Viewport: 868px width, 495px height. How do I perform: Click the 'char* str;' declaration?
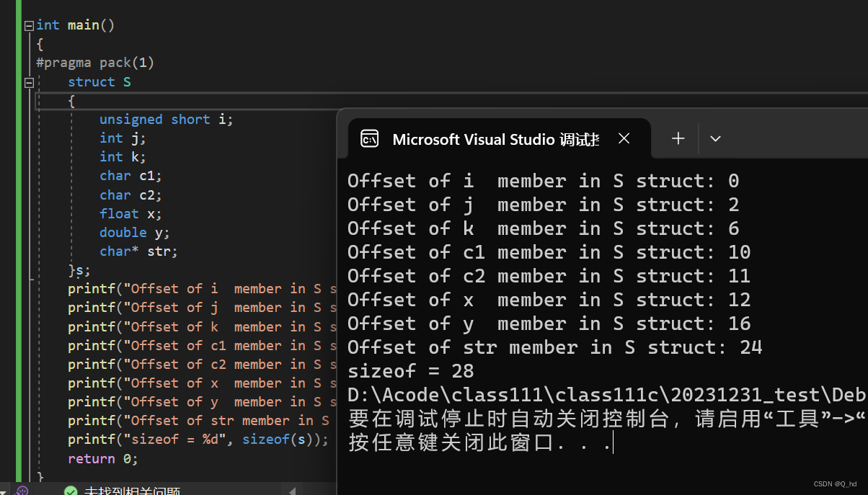click(138, 251)
